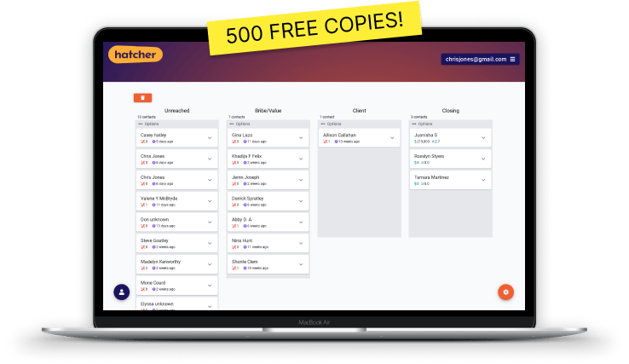Viewport: 629px width, 364px height.
Task: Expand Gina Lazo contact card
Action: point(301,138)
